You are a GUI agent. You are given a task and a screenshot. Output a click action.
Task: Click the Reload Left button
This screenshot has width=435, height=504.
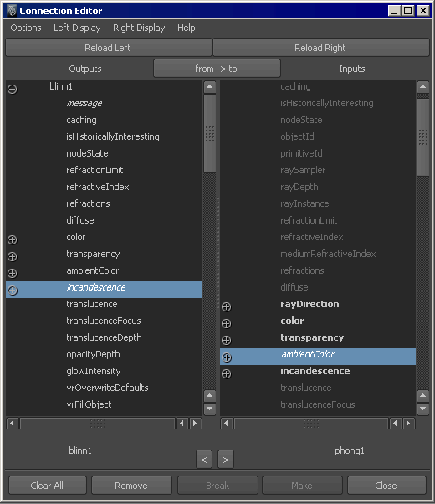pyautogui.click(x=108, y=48)
